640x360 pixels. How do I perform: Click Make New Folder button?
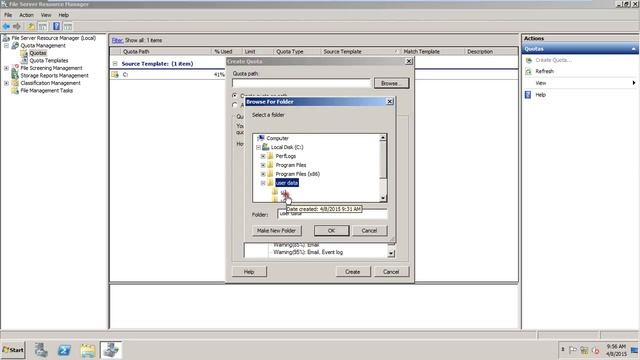[276, 231]
